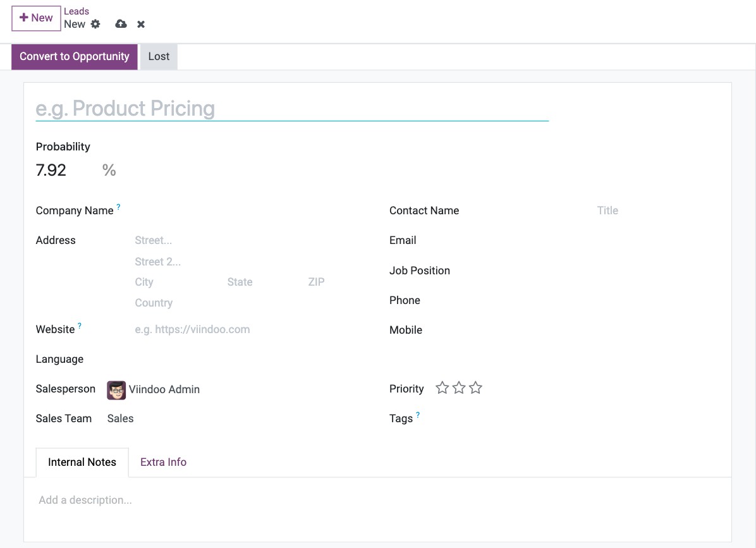Click the Phone label
Screen dimensions: 756x548
coord(405,300)
